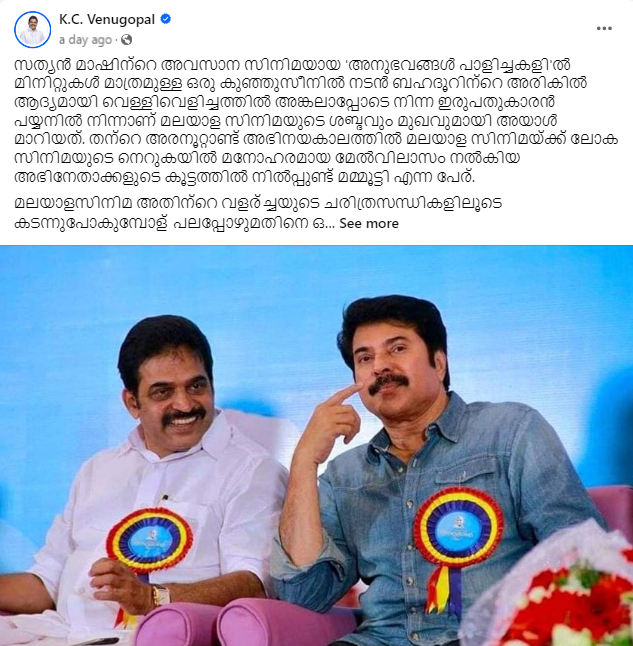Expand the post with See more

(x=369, y=223)
